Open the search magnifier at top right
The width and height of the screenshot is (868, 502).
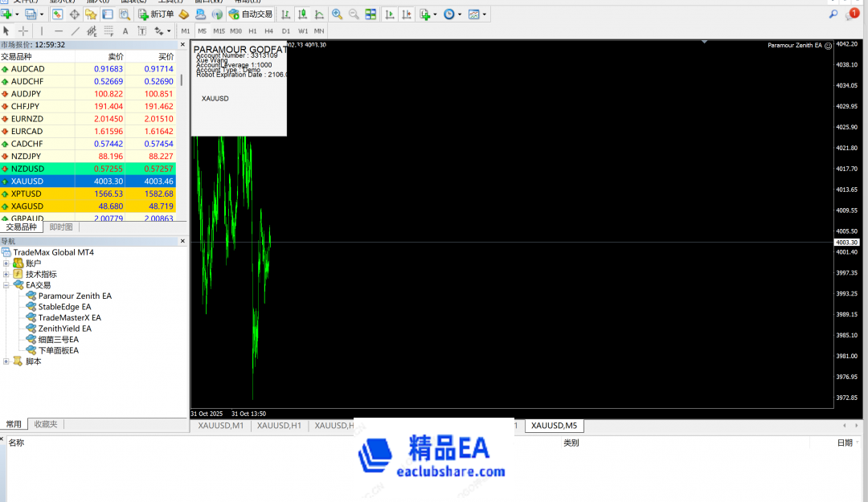(833, 14)
